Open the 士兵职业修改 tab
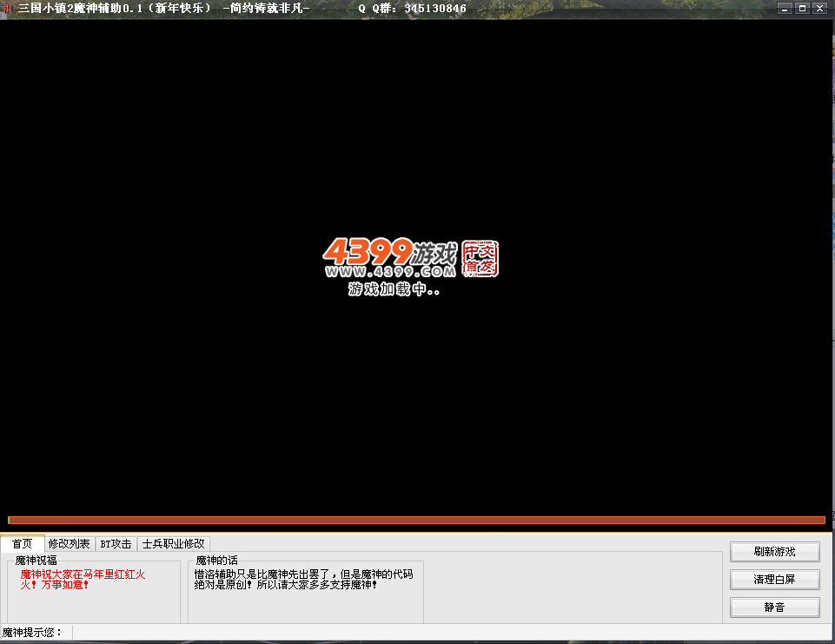 click(174, 544)
